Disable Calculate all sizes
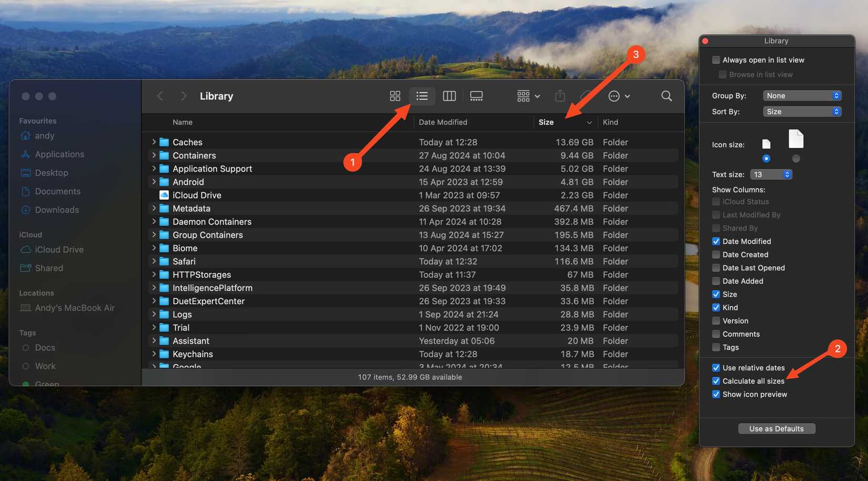 tap(716, 381)
